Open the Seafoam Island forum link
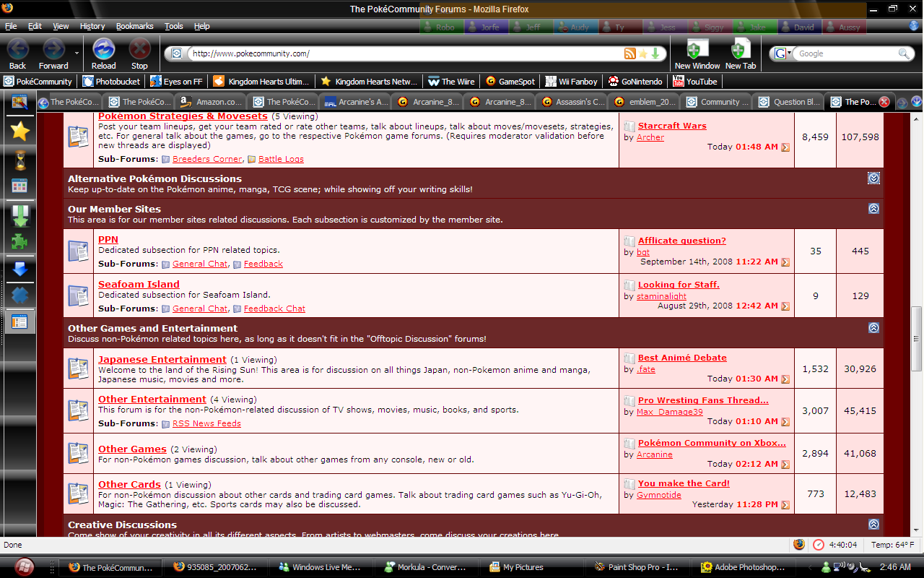Viewport: 924px width, 578px height. [x=139, y=284]
